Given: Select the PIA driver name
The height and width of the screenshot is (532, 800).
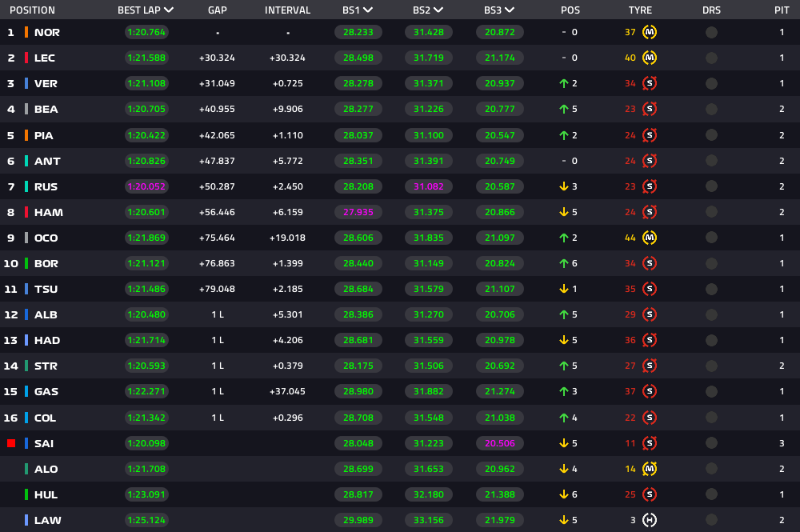Looking at the screenshot, I should click(44, 135).
